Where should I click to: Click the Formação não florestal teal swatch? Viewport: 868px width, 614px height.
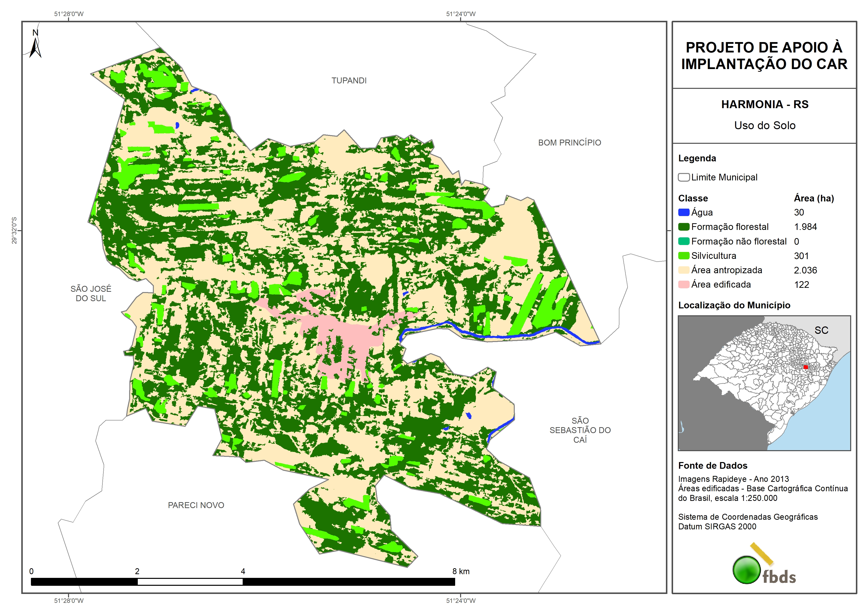683,241
